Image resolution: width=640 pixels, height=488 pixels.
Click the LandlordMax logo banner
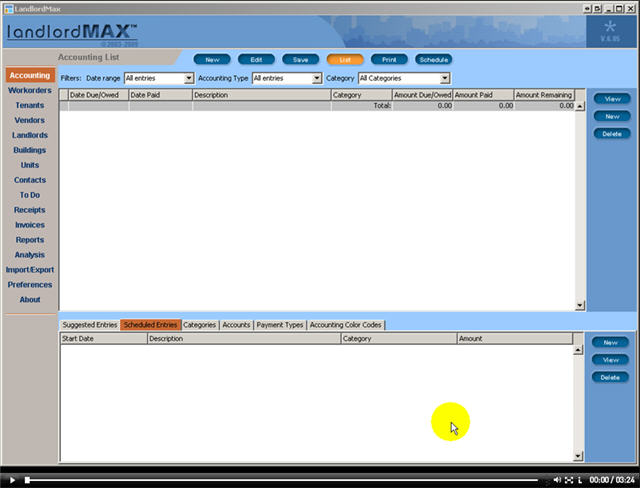click(x=73, y=33)
